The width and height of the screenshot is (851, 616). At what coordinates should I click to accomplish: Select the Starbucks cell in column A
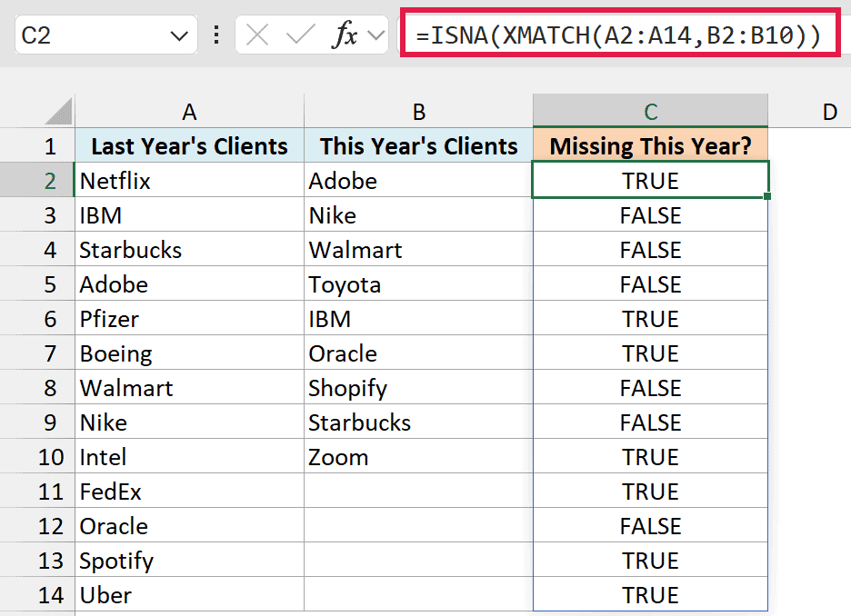(x=189, y=250)
